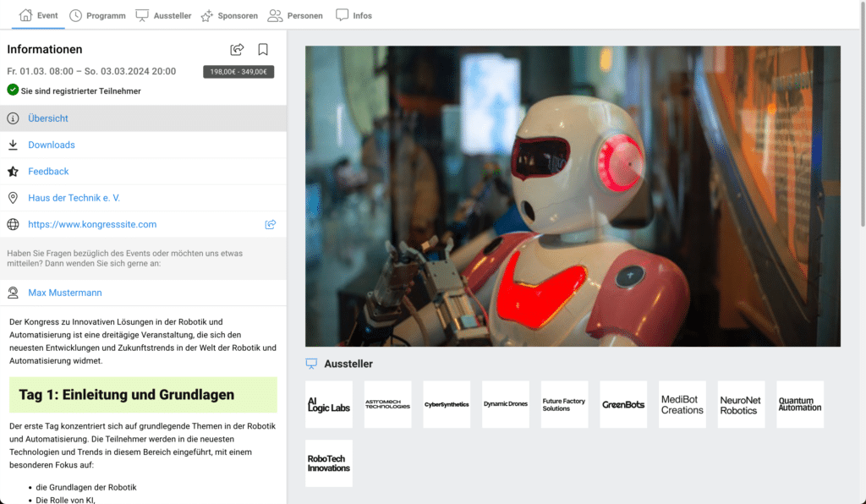Click the contact person icon beside Max Mustermann
This screenshot has width=866, height=504.
pos(13,293)
